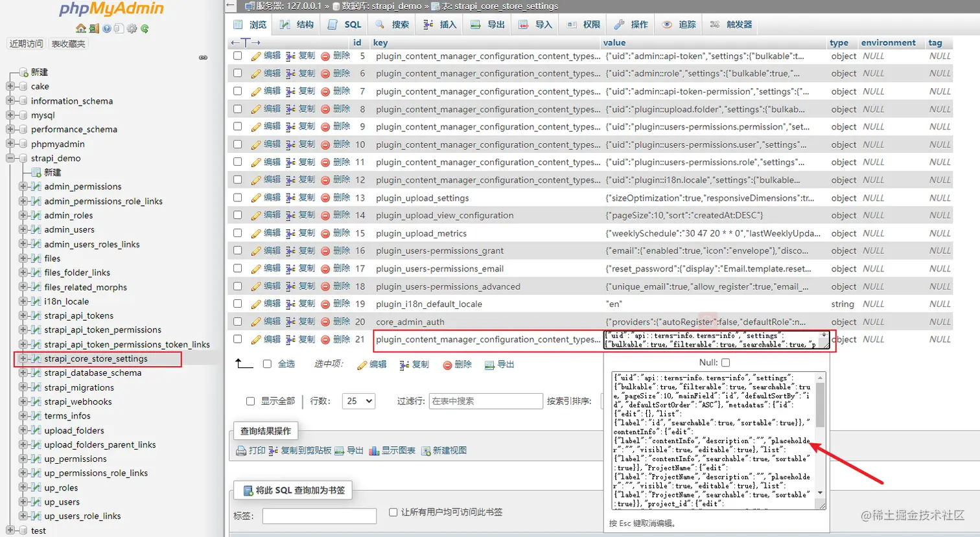Click core_admin_auth key cell
The image size is (980, 537).
click(x=410, y=322)
